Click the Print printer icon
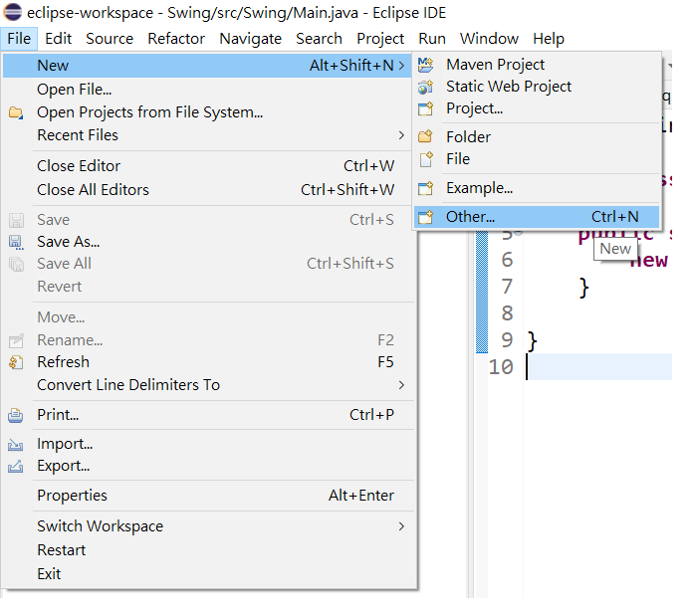This screenshot has width=693, height=616. [x=16, y=416]
